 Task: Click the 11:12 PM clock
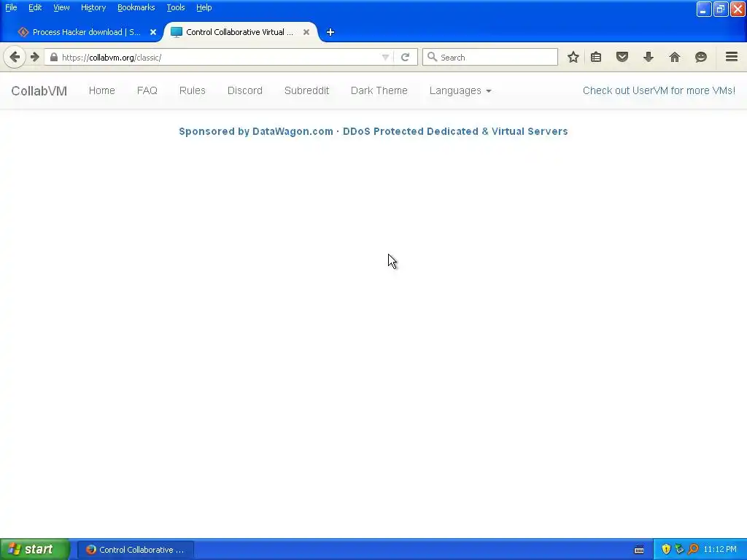pyautogui.click(x=720, y=550)
